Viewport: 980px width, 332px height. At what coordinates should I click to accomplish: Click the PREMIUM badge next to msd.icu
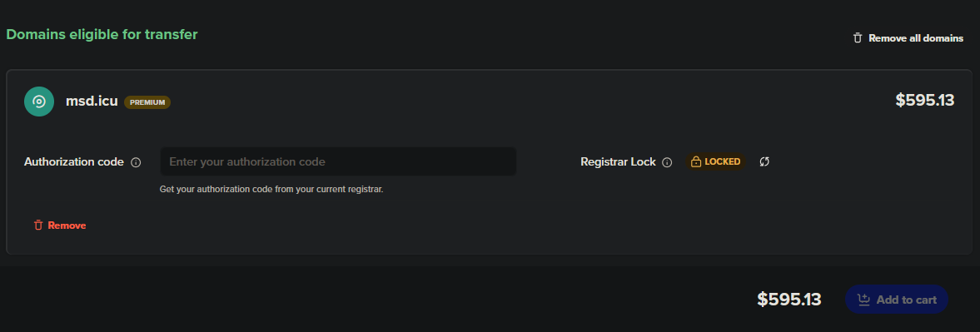tap(147, 102)
